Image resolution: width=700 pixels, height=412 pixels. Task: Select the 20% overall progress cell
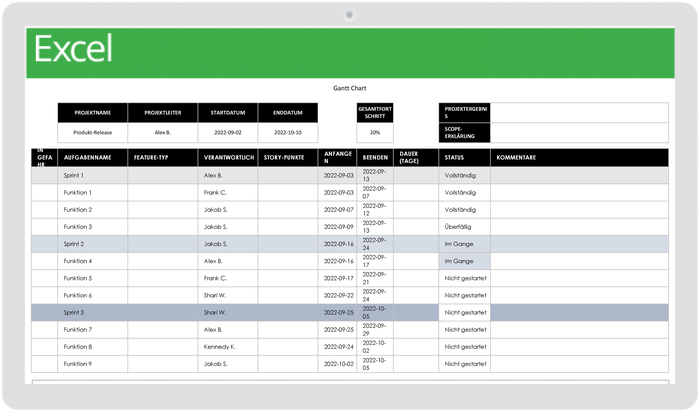tap(375, 133)
